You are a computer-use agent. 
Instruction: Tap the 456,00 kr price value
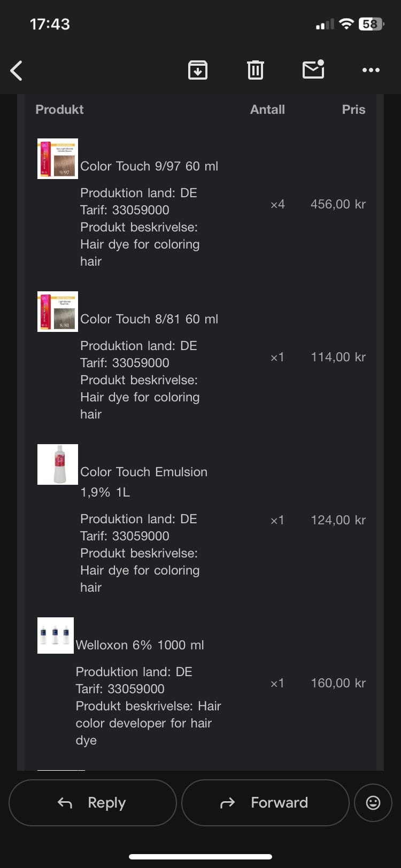pos(338,204)
